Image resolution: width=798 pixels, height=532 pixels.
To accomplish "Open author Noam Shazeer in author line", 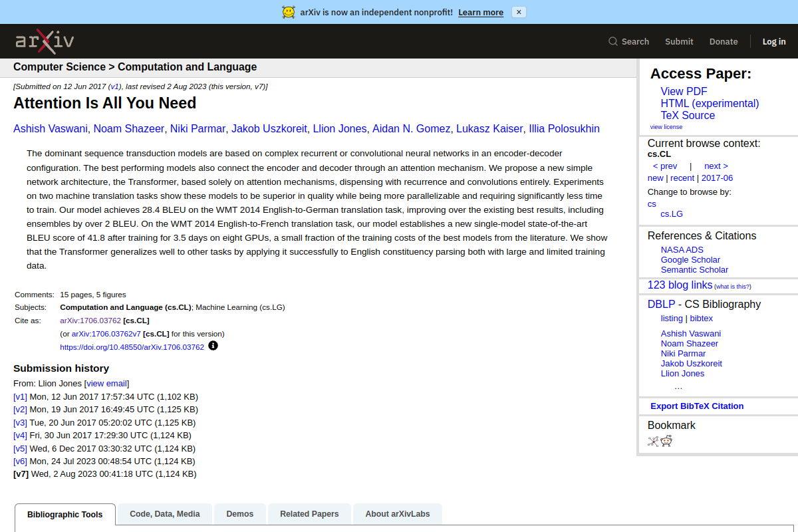I will coord(129,128).
